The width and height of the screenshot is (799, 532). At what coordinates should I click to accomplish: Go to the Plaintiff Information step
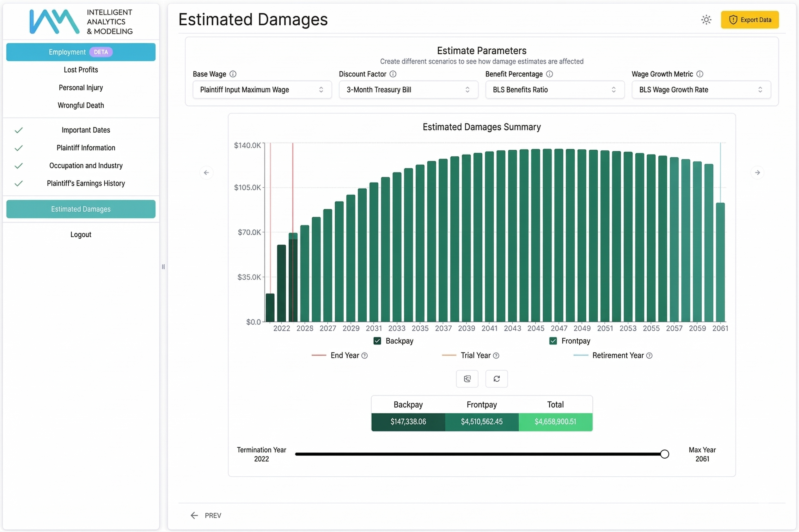pos(86,148)
